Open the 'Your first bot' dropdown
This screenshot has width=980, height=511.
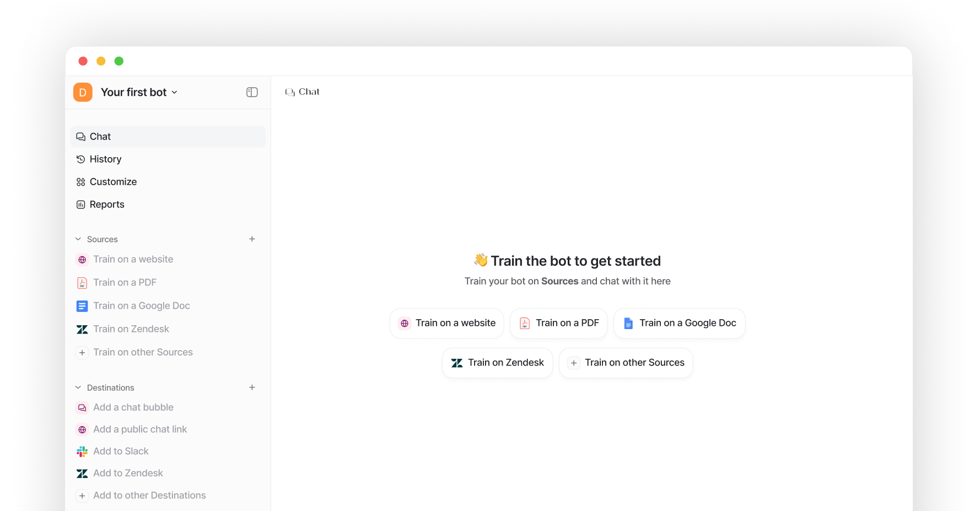click(x=139, y=92)
